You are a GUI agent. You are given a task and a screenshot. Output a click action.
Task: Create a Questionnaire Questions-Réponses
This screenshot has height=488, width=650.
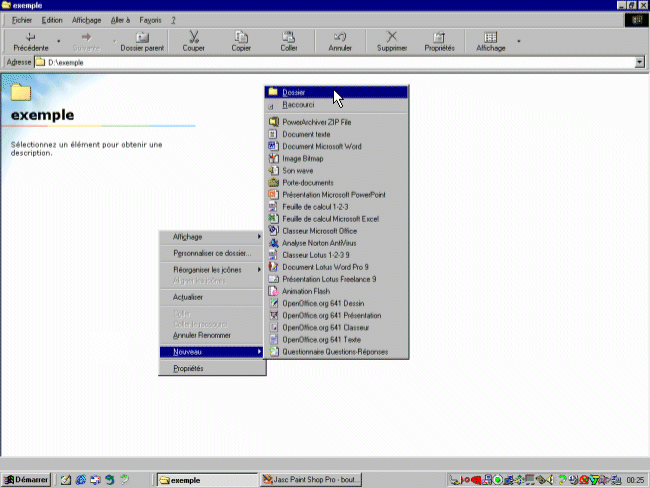336,352
